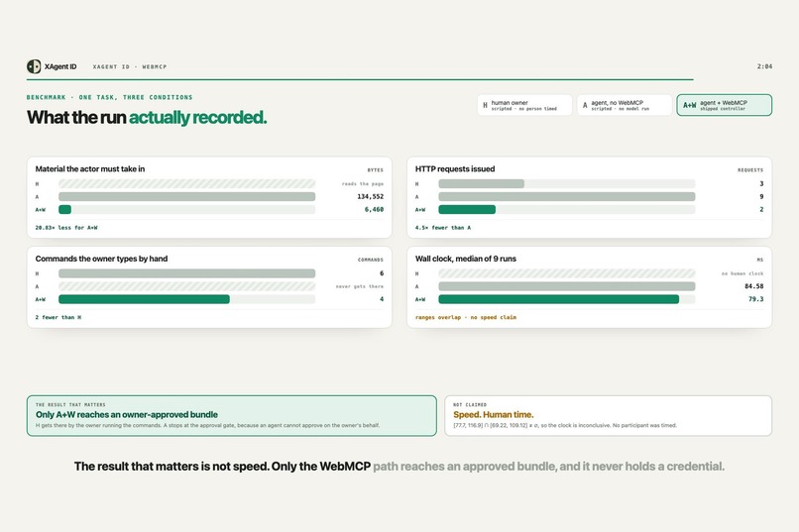The width and height of the screenshot is (799, 532).
Task: Select the human owner condition chip
Action: 524,105
